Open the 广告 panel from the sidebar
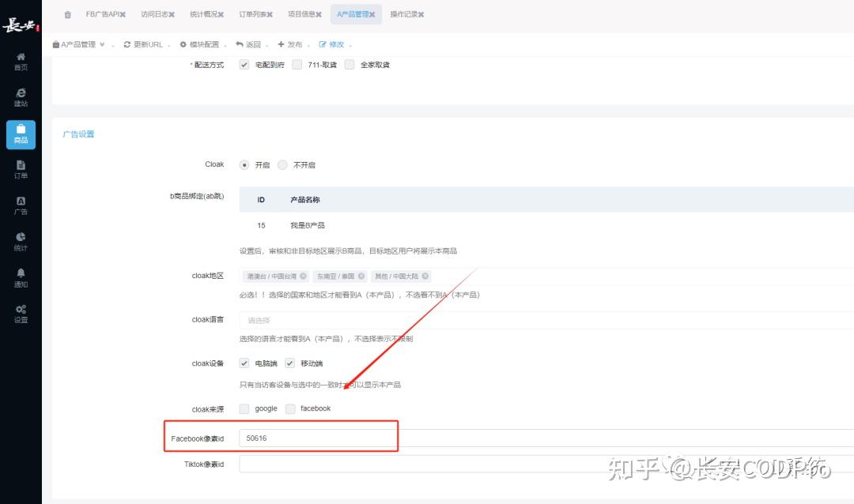This screenshot has height=504, width=854. pyautogui.click(x=21, y=205)
